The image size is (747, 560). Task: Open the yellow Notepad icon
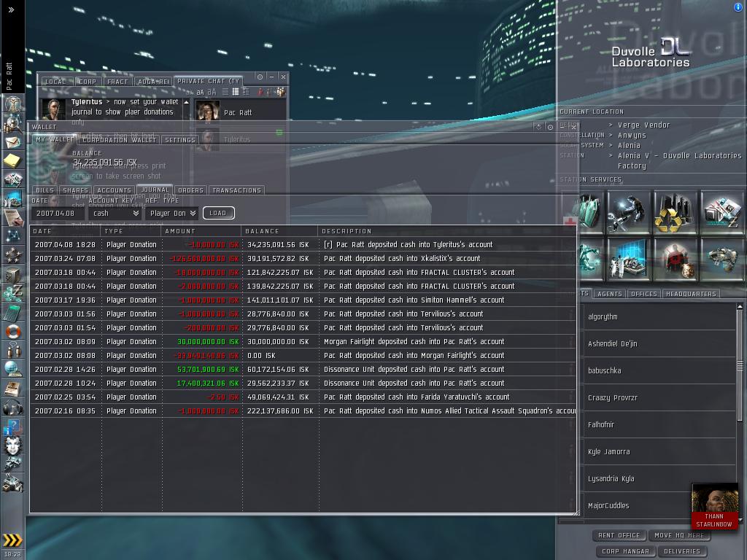click(x=13, y=161)
